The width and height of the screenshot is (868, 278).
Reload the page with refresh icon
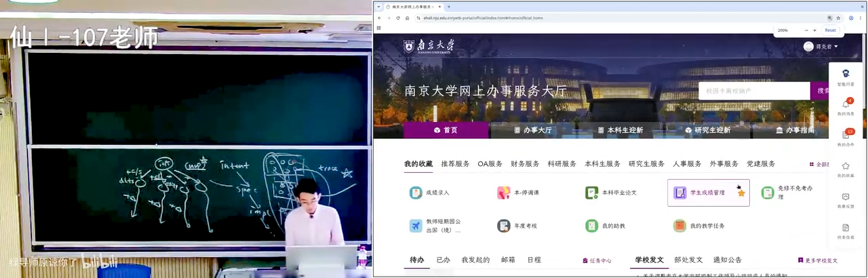398,18
